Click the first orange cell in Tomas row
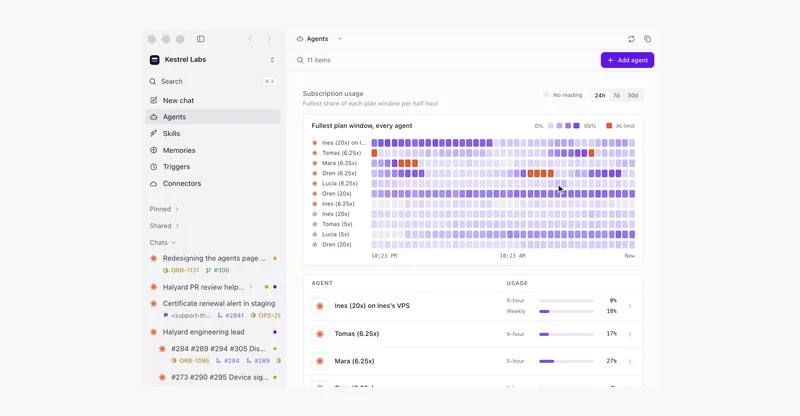This screenshot has width=800, height=416. (374, 153)
